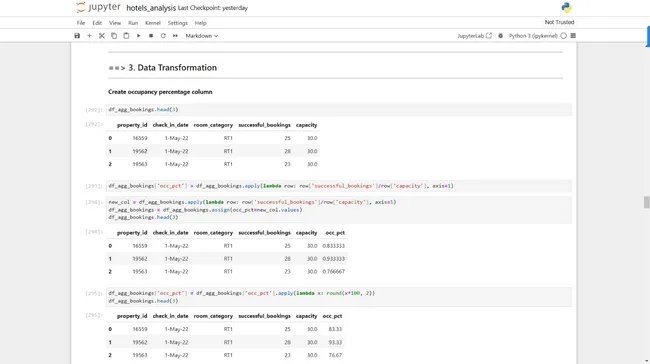Viewport: 650px width, 364px height.
Task: Cut the selected cell with the scissors icon
Action: (x=102, y=36)
